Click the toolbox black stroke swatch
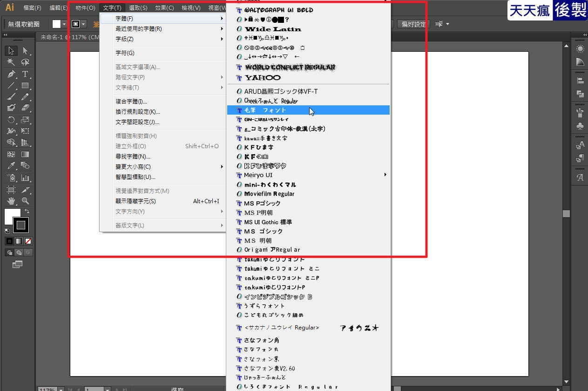588x391 pixels. [20, 225]
